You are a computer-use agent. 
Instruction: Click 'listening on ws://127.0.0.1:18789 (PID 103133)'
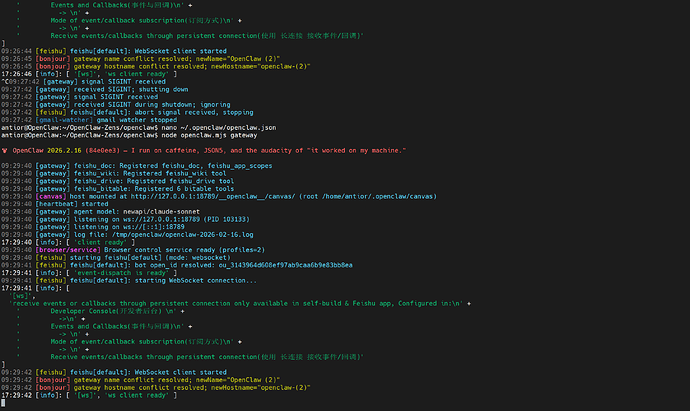point(161,219)
